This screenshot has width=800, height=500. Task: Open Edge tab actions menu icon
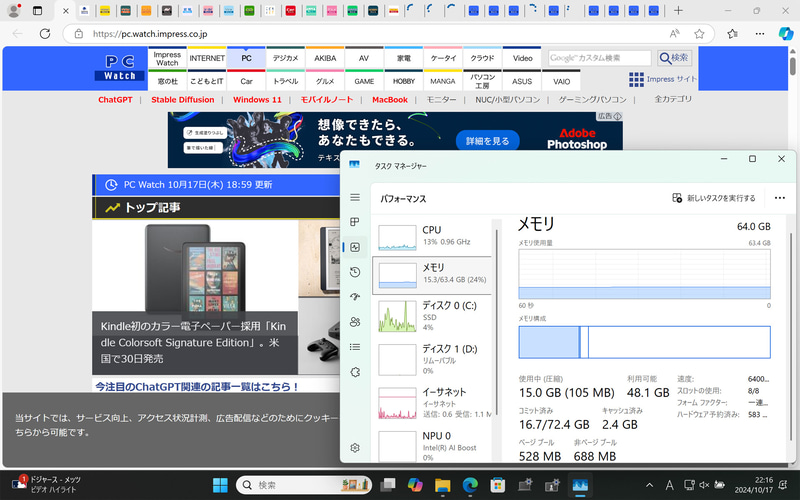37,10
